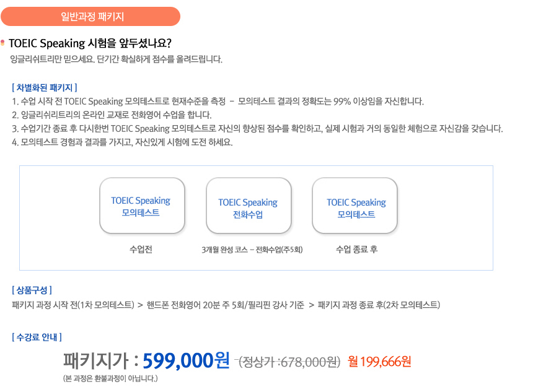Click the orange bullet icon beside TOEIC heading
Viewport: 533px width, 392px height.
click(x=2, y=43)
